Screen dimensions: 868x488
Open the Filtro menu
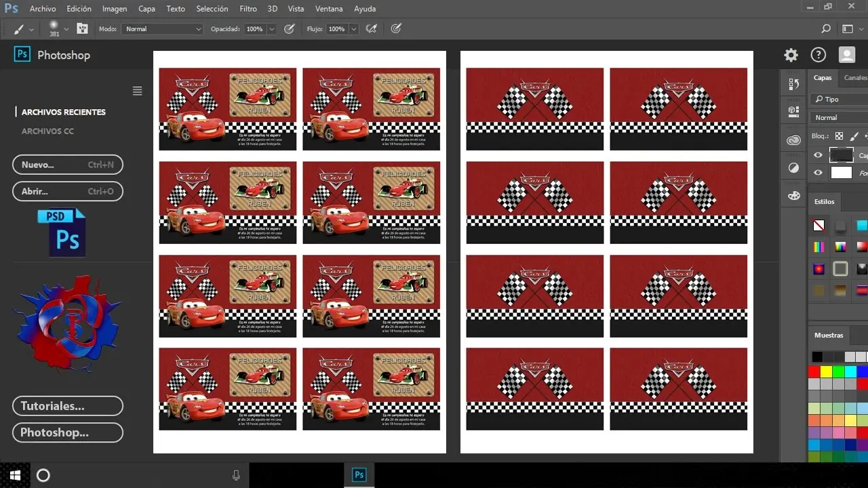248,8
